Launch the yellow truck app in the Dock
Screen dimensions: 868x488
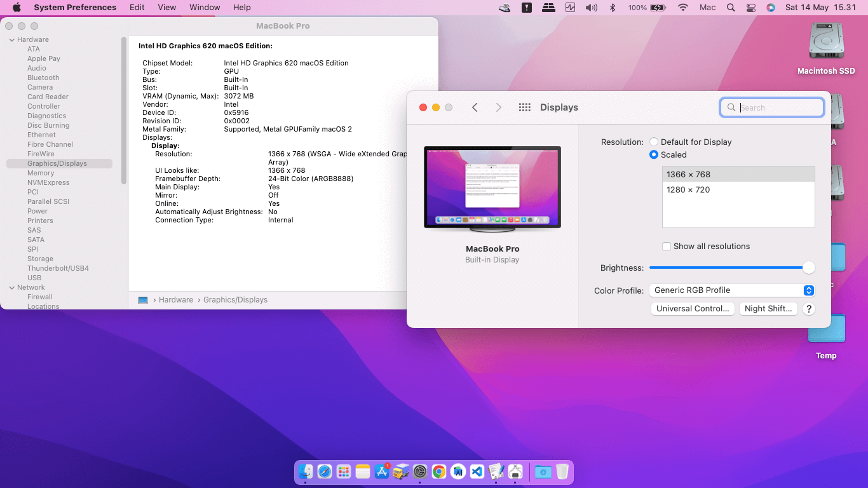coord(401,471)
